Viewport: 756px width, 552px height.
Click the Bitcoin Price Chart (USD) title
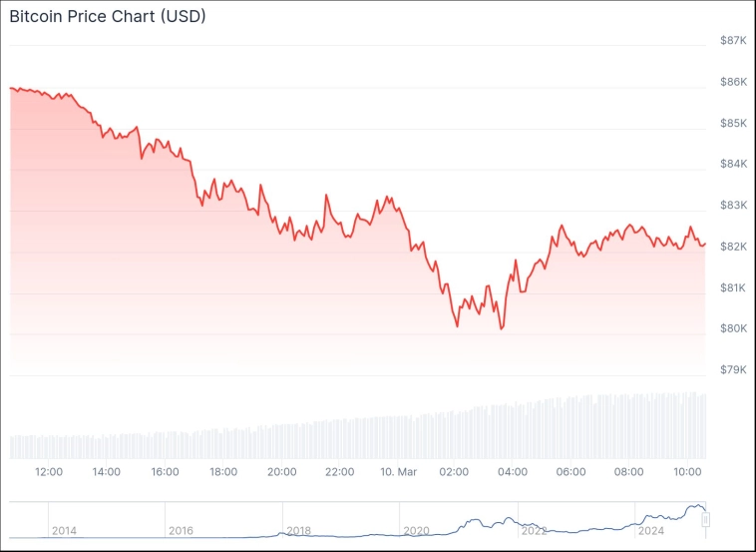click(x=108, y=18)
